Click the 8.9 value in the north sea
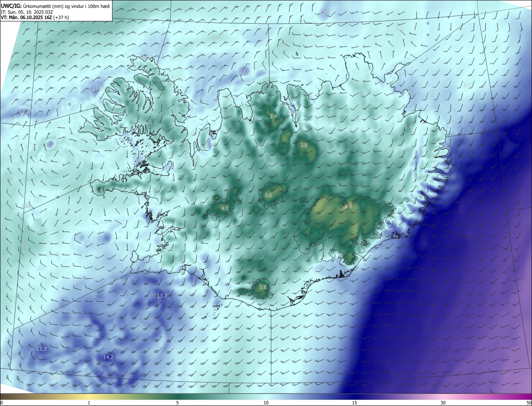532x406 pixels. [x=215, y=38]
